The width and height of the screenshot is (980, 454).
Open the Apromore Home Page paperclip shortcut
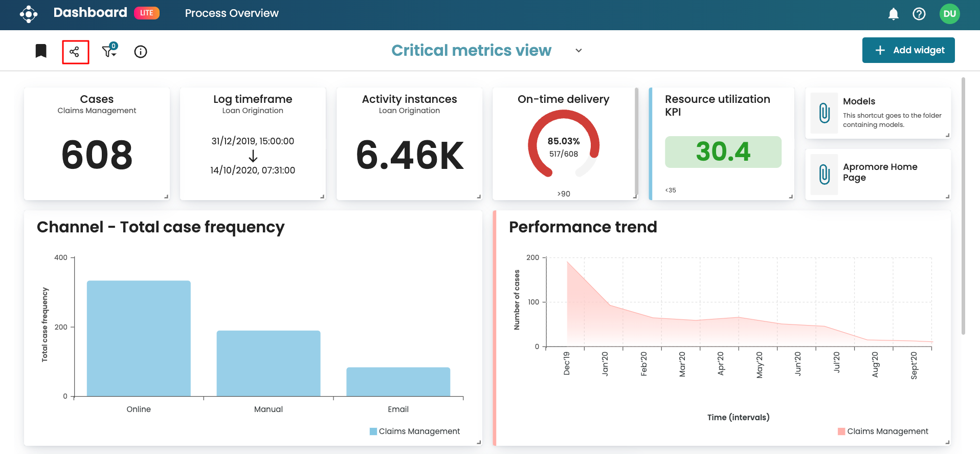pos(824,175)
